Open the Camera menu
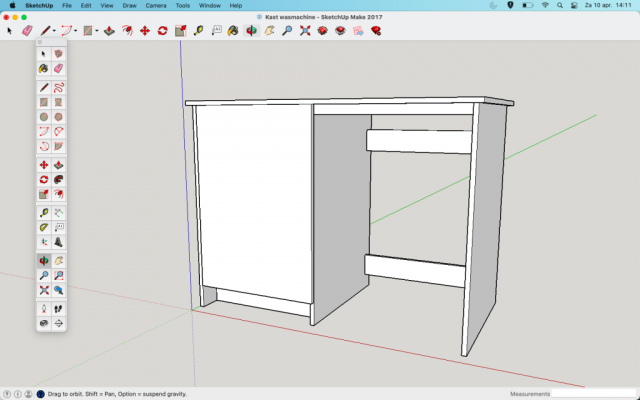 coord(156,6)
